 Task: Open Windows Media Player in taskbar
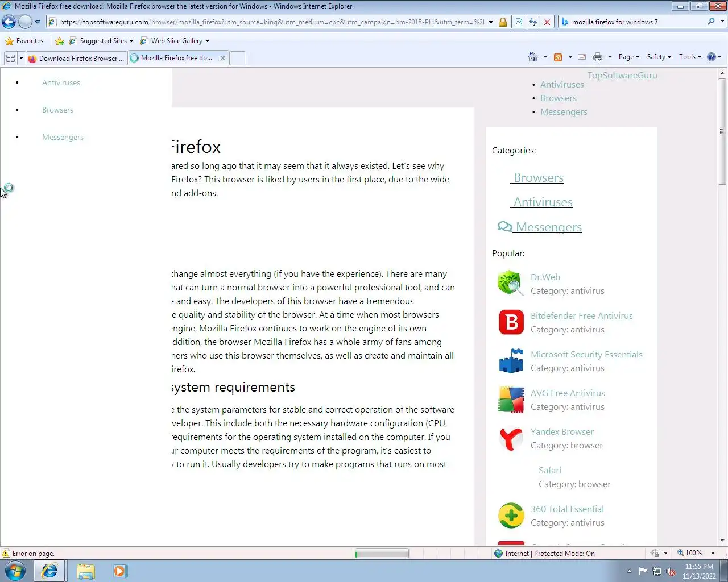coord(119,571)
